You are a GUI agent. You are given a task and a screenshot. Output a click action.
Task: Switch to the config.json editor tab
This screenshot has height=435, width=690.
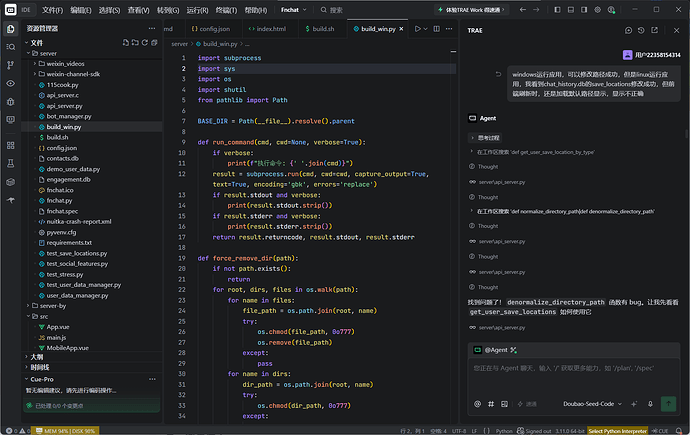click(210, 29)
